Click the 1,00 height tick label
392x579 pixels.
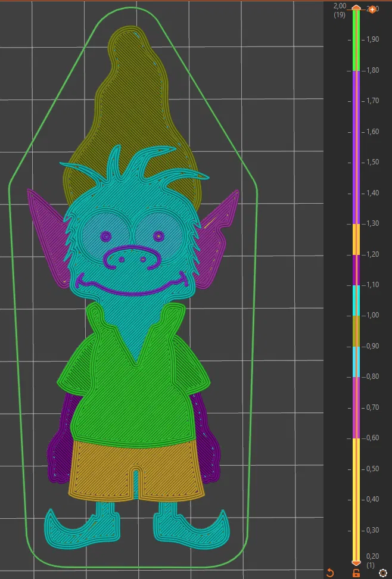[373, 315]
